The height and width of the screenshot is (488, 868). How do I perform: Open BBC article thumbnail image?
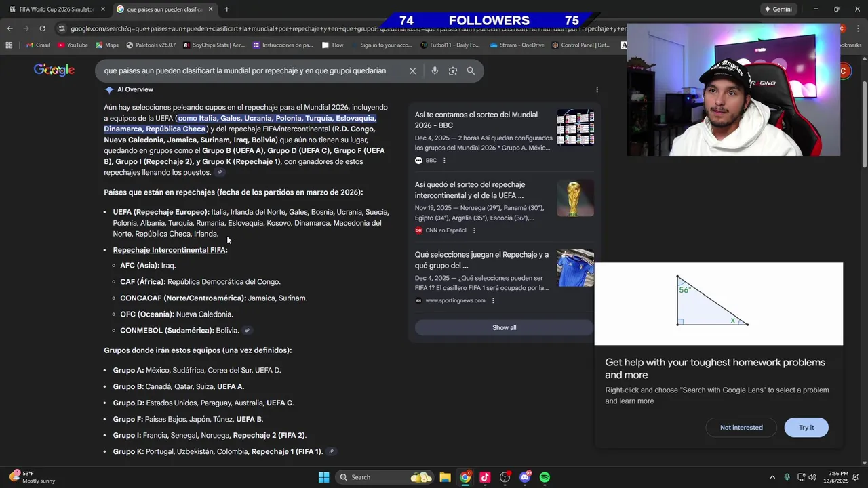coord(575,127)
